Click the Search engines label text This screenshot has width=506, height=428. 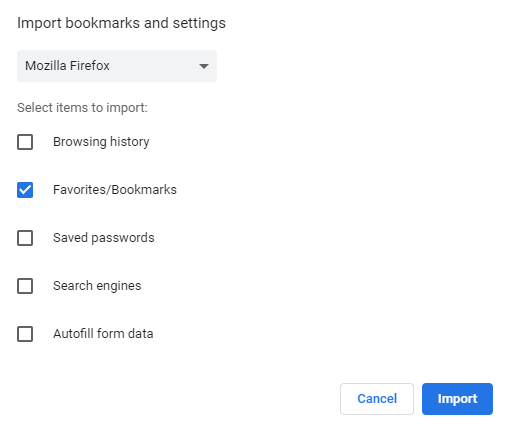point(97,286)
